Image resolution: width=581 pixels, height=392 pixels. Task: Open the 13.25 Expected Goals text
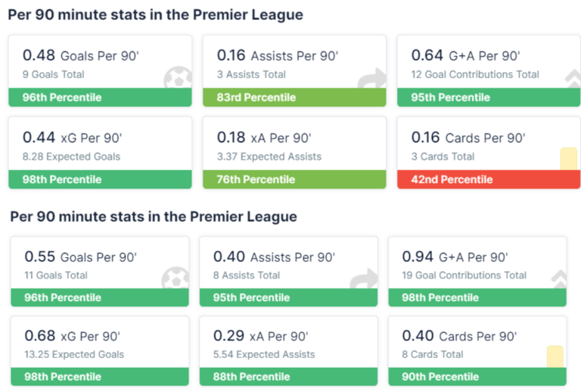tap(74, 354)
